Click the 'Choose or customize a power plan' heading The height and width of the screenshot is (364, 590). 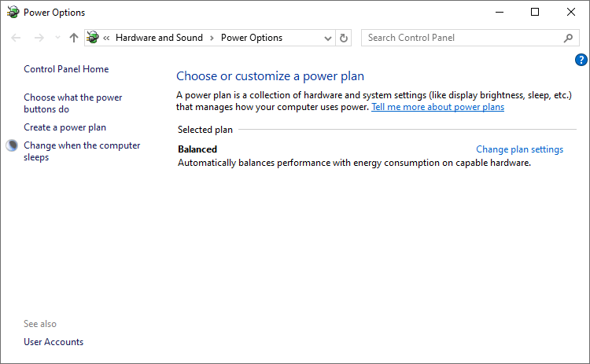(270, 76)
